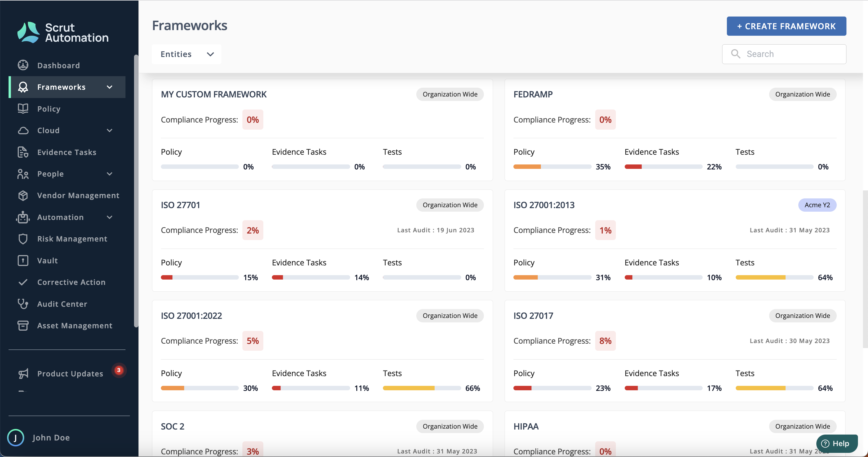This screenshot has height=457, width=868.
Task: Open the ISO 27017 framework title
Action: click(533, 316)
